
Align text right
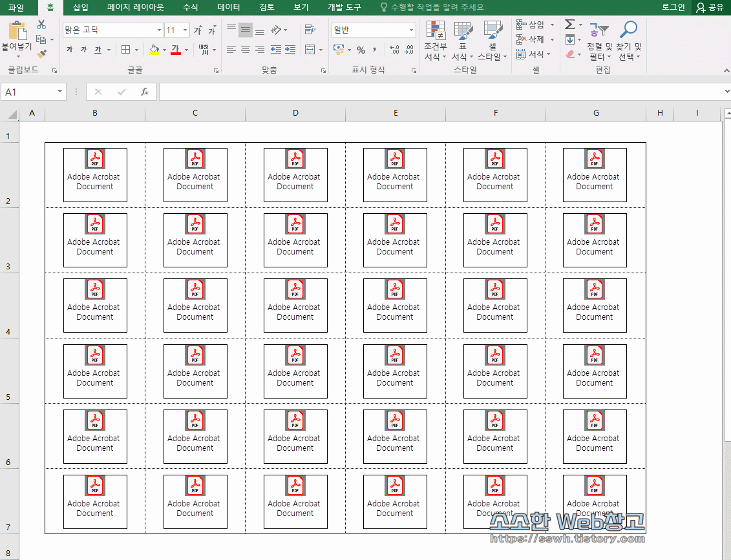click(260, 49)
